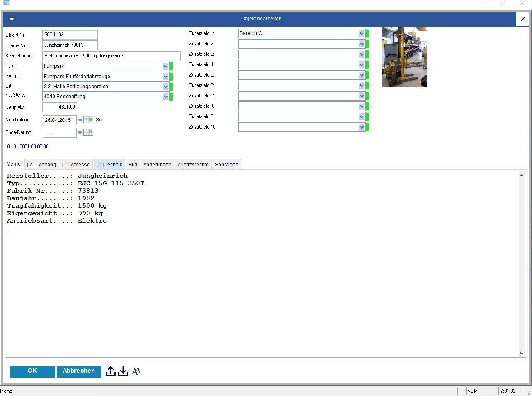
Task: Expand the Kst.Stelle dropdown
Action: coord(166,97)
